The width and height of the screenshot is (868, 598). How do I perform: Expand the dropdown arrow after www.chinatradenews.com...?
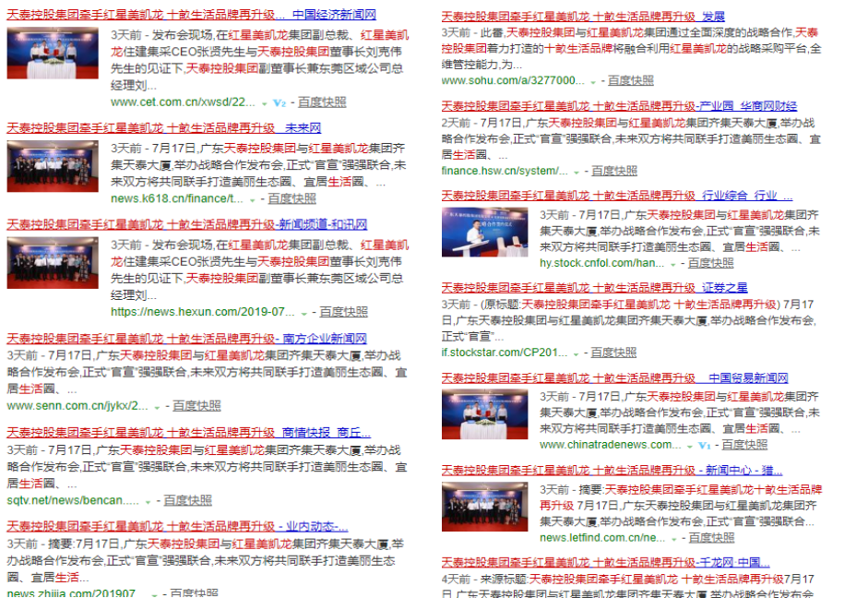click(x=690, y=447)
